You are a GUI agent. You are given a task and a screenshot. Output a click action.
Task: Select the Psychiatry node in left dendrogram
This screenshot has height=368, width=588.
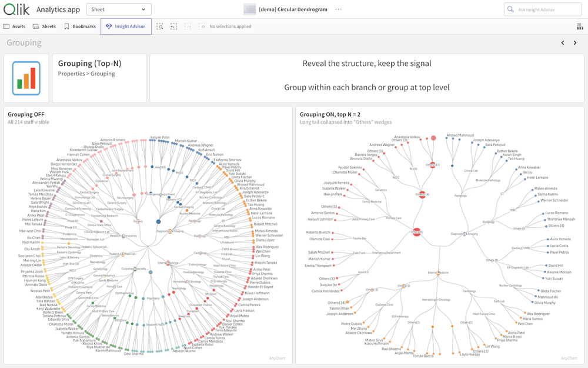[x=153, y=299]
